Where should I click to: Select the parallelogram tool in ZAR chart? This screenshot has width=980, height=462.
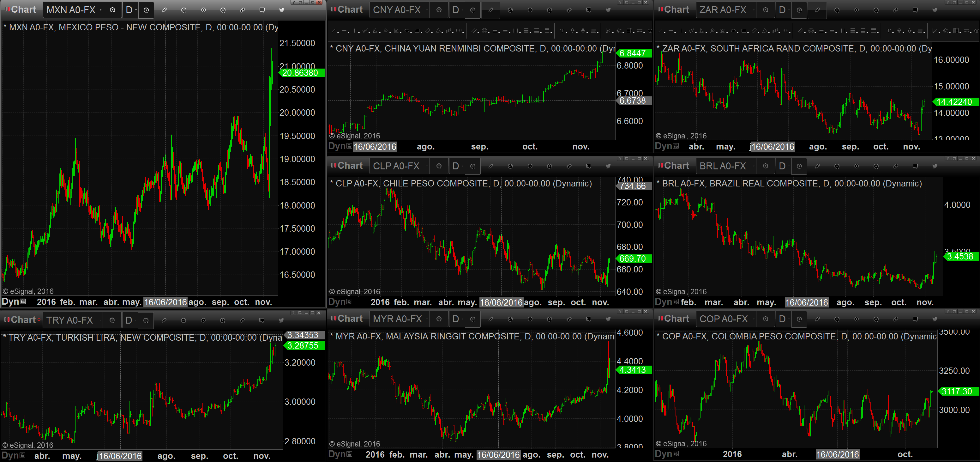coord(755,31)
